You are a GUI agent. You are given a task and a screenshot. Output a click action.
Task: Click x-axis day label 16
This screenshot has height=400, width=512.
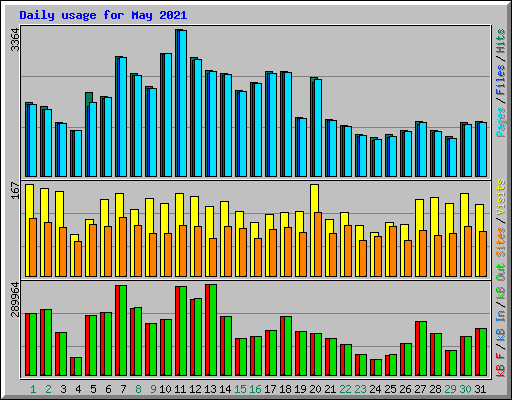pyautogui.click(x=255, y=389)
